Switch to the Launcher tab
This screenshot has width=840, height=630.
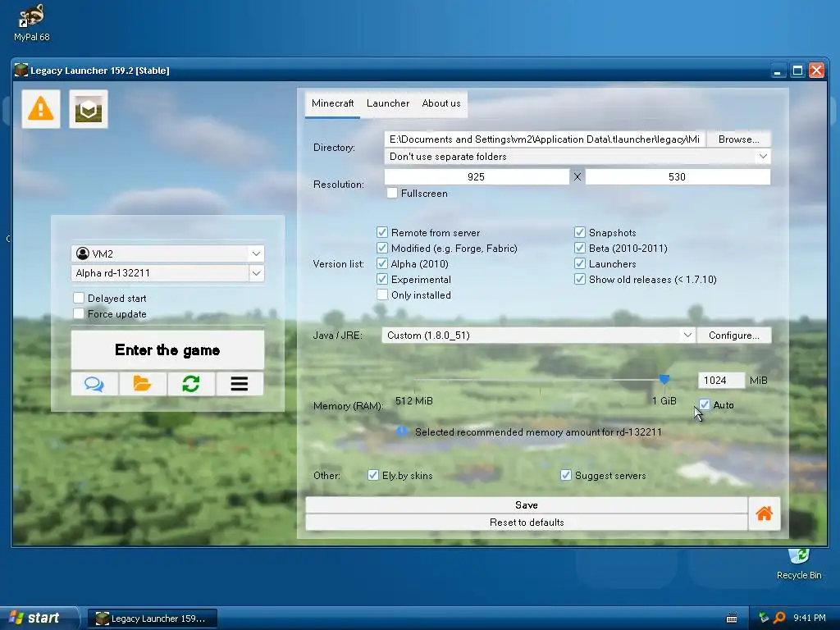tap(388, 103)
